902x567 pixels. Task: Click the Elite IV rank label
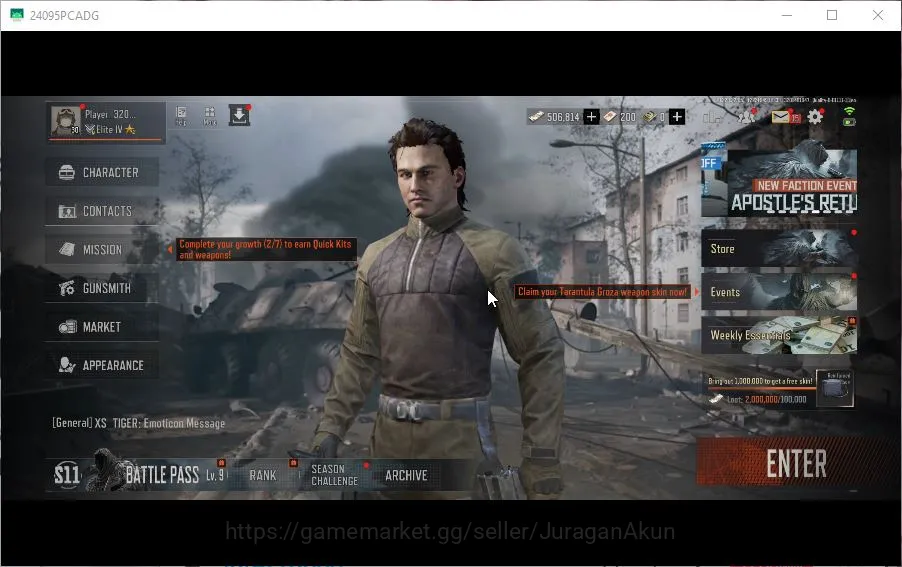(x=109, y=129)
